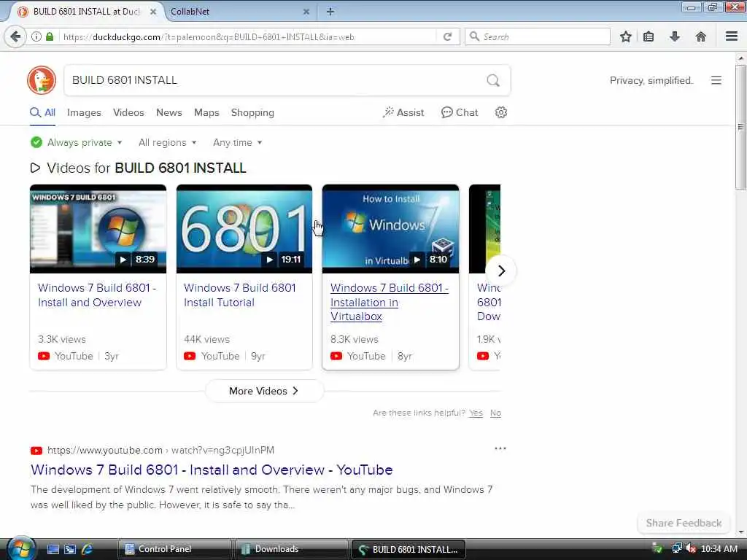Click Privacy, simplified. text
Viewport: 747px width, 560px height.
(x=651, y=80)
